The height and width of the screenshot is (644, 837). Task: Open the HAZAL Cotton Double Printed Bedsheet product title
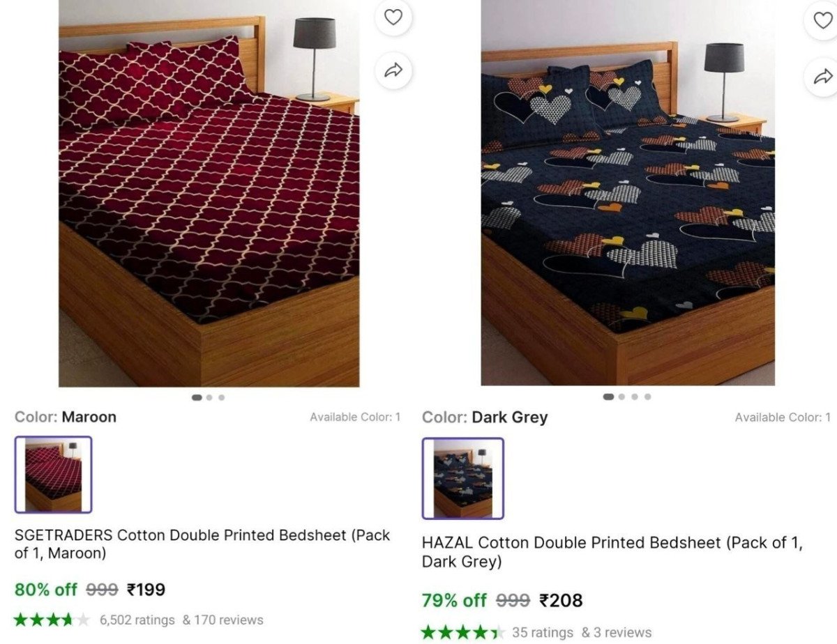pos(612,552)
